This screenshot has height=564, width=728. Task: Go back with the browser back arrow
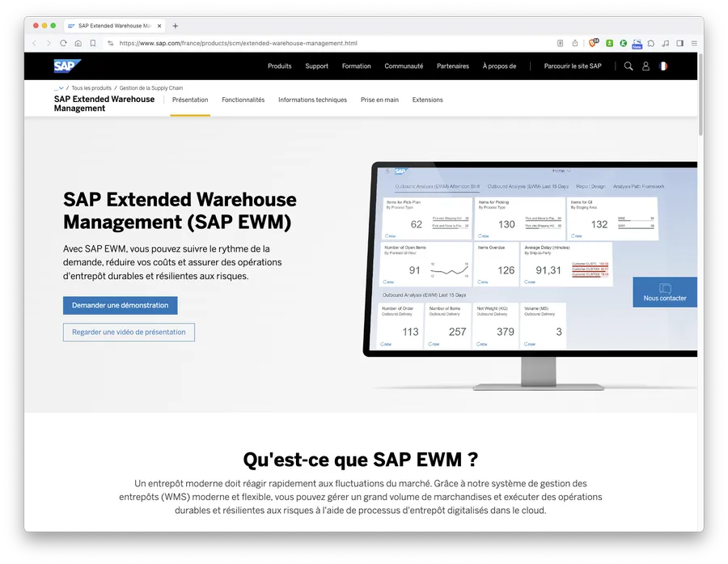pyautogui.click(x=34, y=43)
